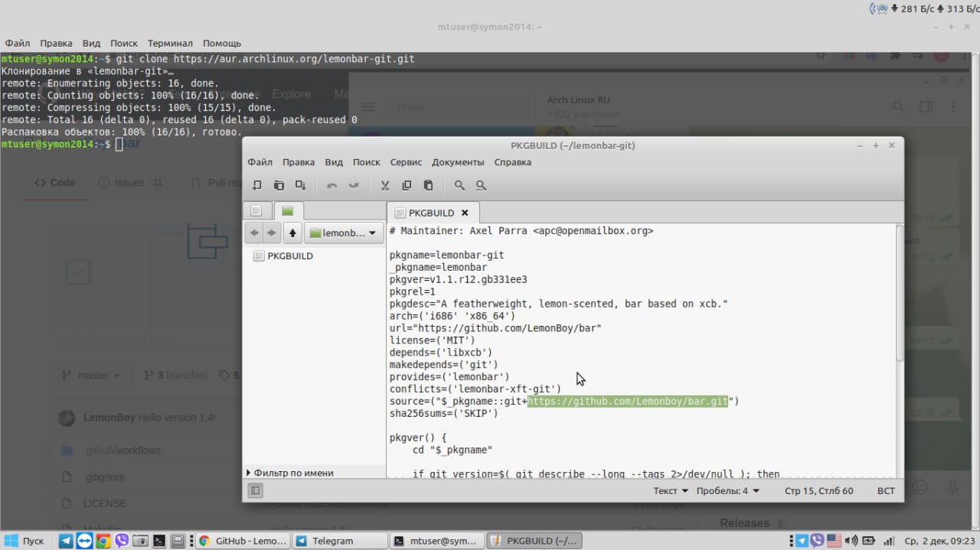This screenshot has height=550, width=980.
Task: Click the volume speaker tray icon
Action: coord(851,541)
